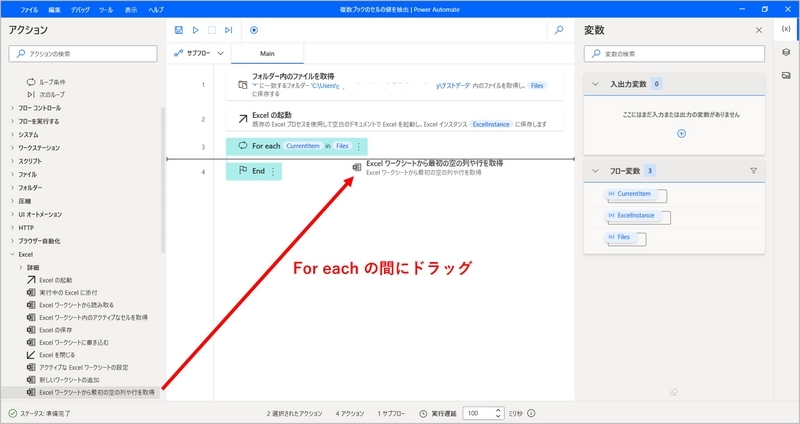Open the 編集 menu
The height and width of the screenshot is (424, 800).
(55, 10)
